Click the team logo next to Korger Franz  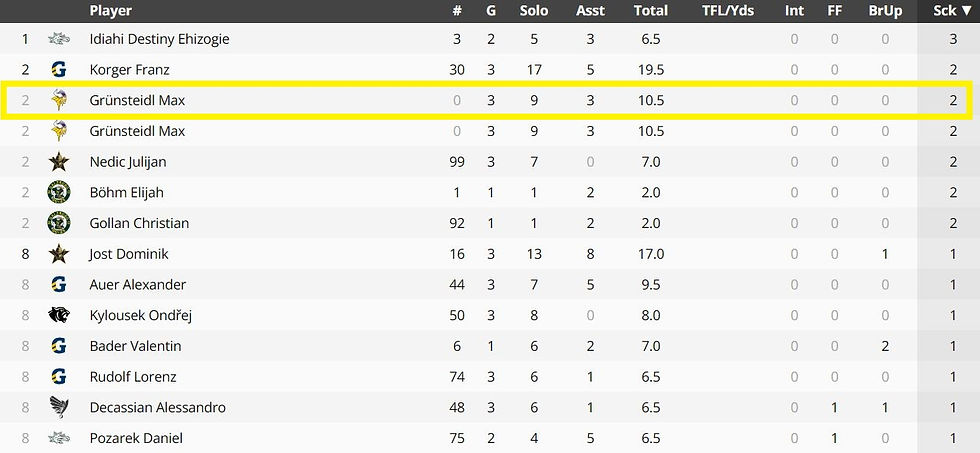click(x=59, y=70)
